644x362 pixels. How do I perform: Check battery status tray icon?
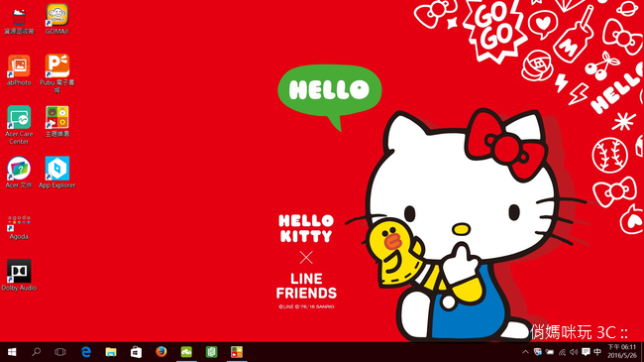550,352
